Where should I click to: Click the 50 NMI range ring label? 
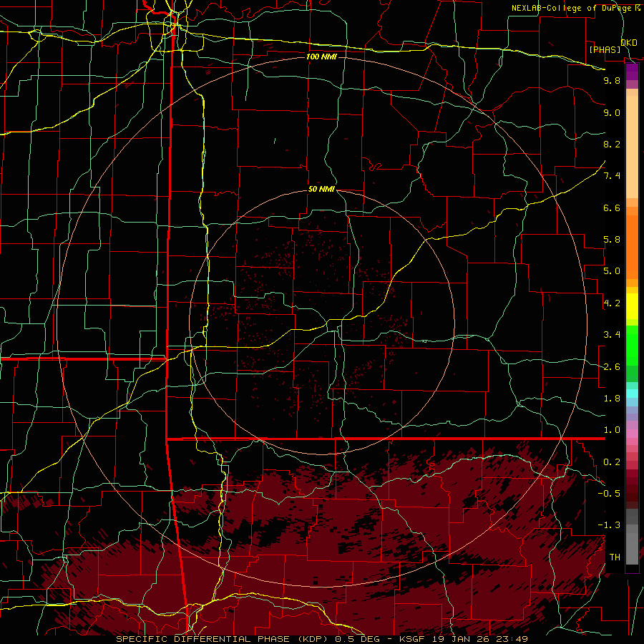pyautogui.click(x=321, y=190)
